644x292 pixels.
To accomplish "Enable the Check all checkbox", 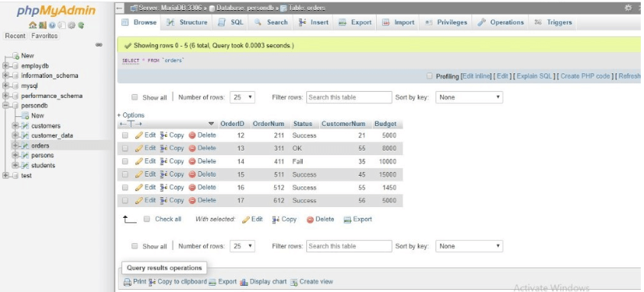I will 147,219.
